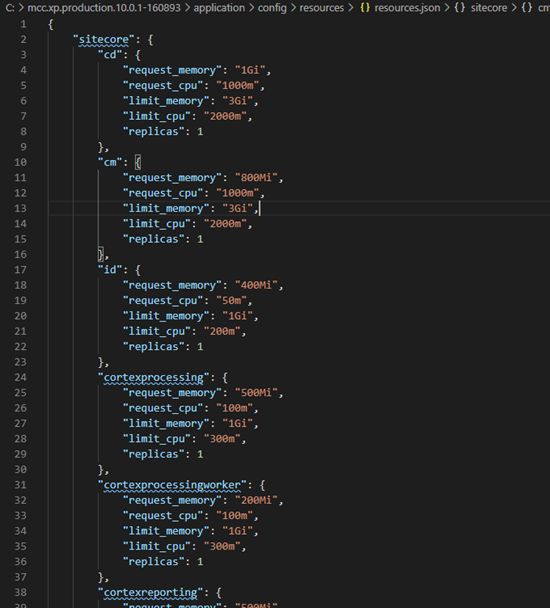
Task: Click the "cortexreporting" key on line 38
Action: click(150, 592)
